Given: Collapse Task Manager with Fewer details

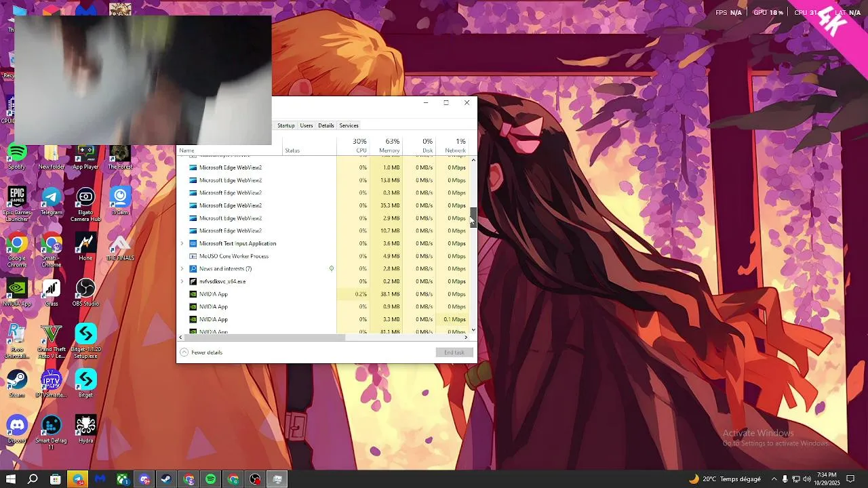Looking at the screenshot, I should pyautogui.click(x=201, y=352).
